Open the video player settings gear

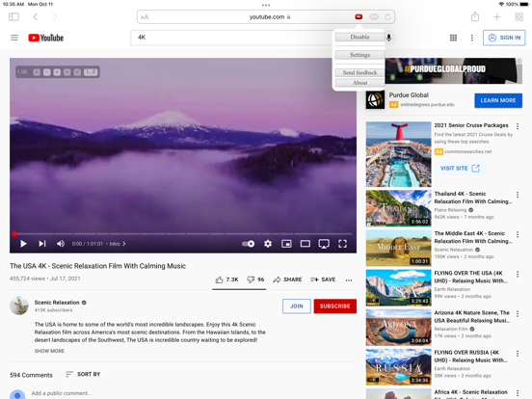[x=268, y=244]
